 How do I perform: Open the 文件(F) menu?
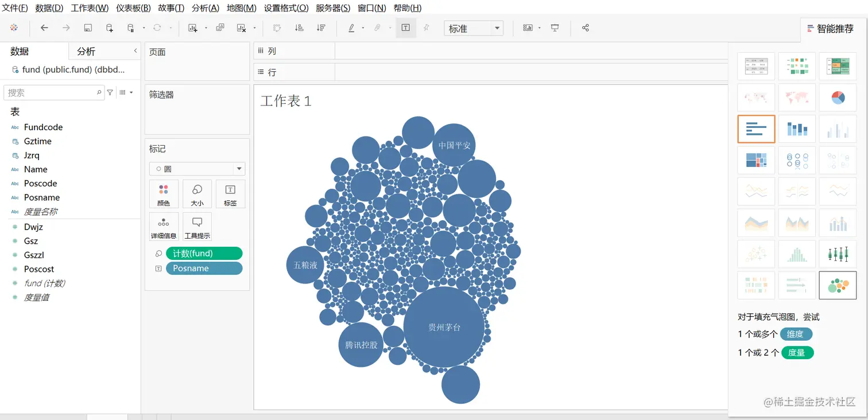(15, 8)
